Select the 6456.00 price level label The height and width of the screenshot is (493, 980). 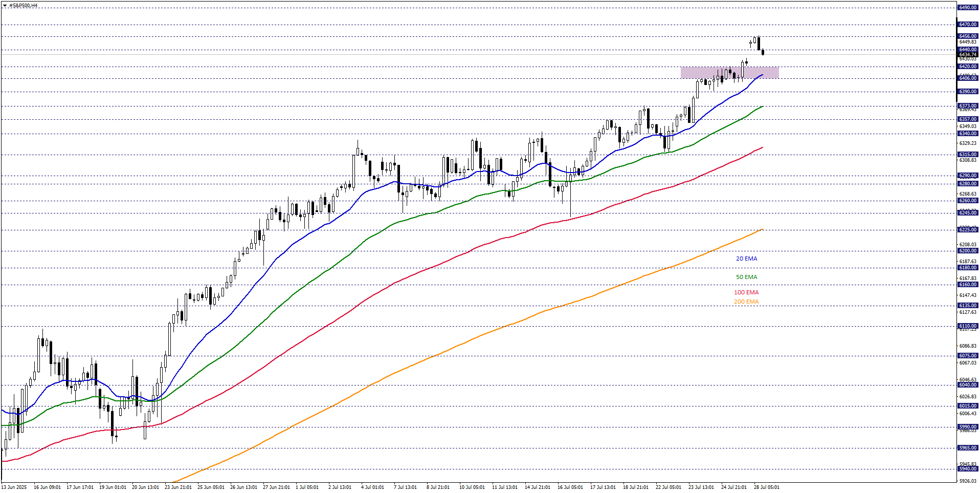coord(968,36)
